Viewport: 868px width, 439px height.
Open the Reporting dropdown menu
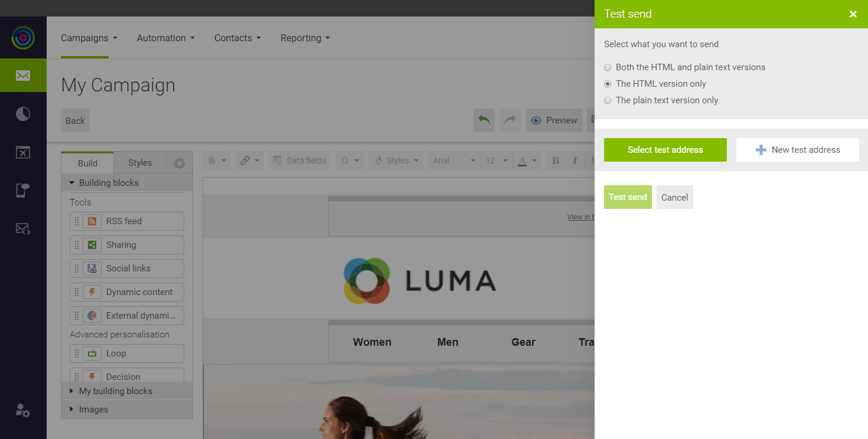click(x=305, y=38)
